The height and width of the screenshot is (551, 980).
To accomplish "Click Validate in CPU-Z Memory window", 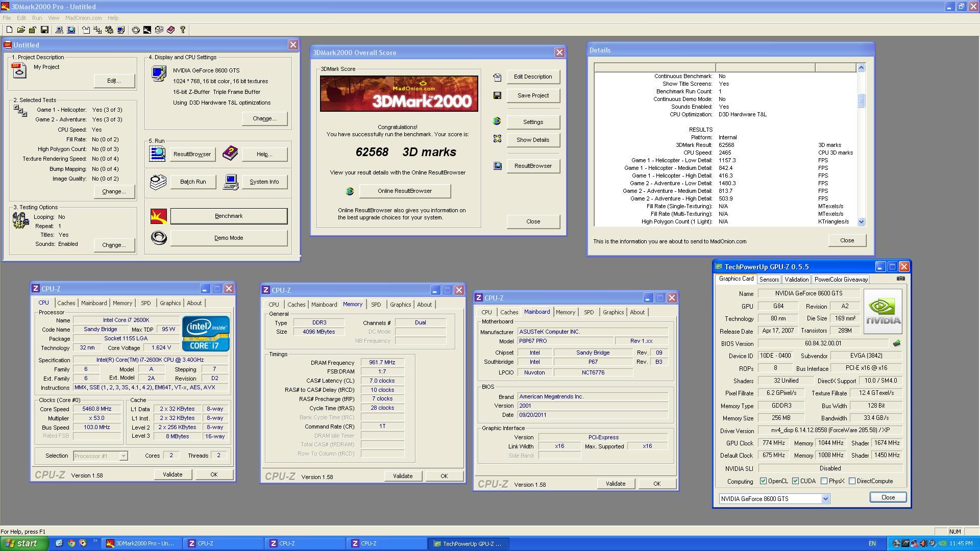I will click(x=403, y=476).
